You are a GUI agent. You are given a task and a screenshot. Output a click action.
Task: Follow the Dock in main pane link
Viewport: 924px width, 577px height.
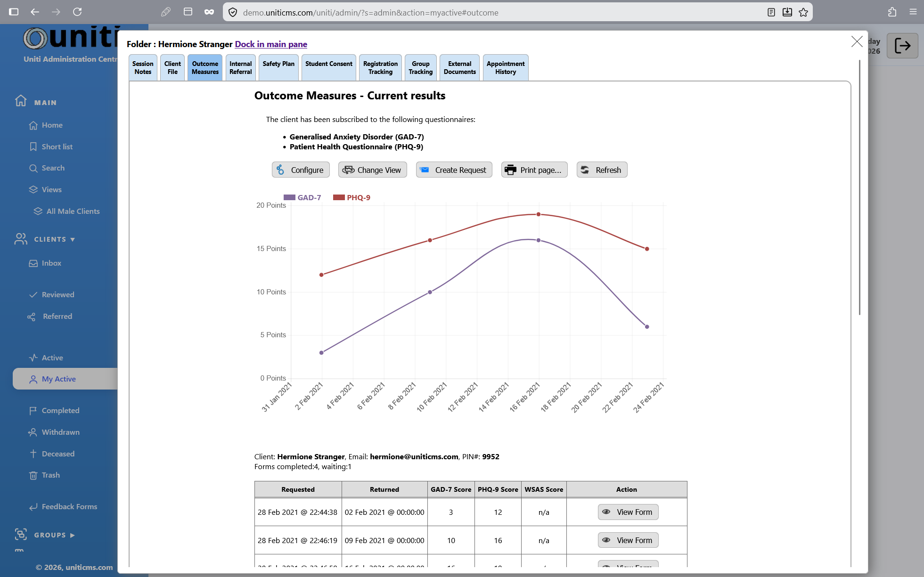click(x=271, y=44)
